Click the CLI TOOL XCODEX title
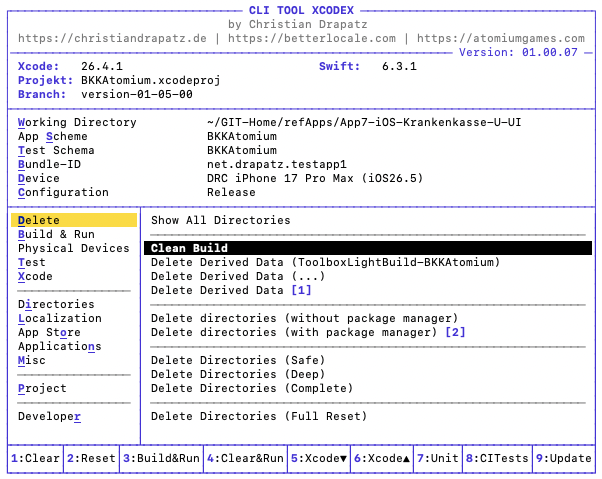Viewport: 602px width, 479px height. 301,10
